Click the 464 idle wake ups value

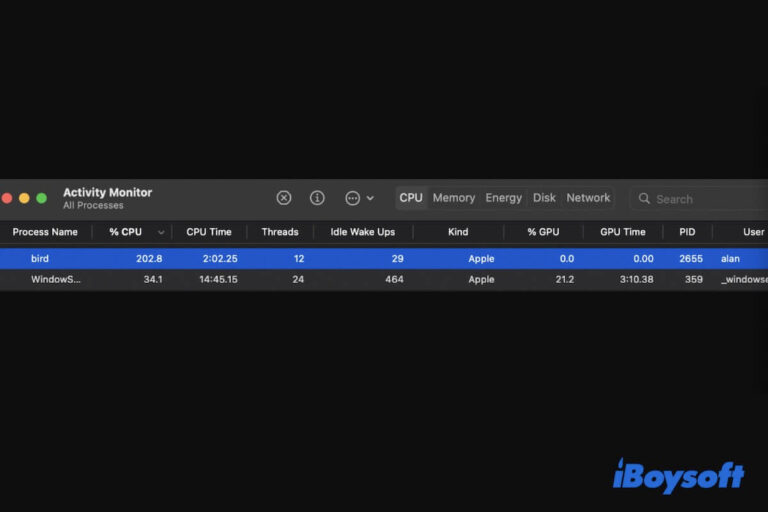394,279
